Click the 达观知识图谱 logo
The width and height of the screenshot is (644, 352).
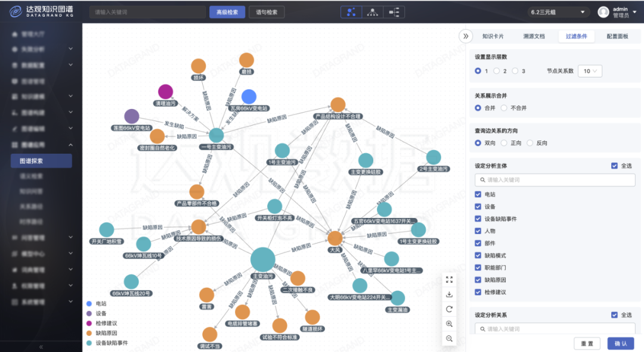41,11
